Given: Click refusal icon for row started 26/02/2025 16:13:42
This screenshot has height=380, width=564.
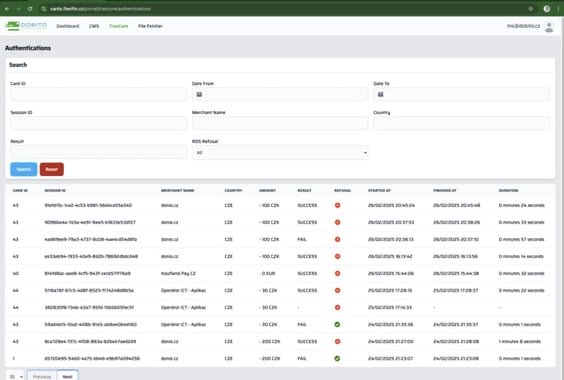Looking at the screenshot, I should coord(337,256).
